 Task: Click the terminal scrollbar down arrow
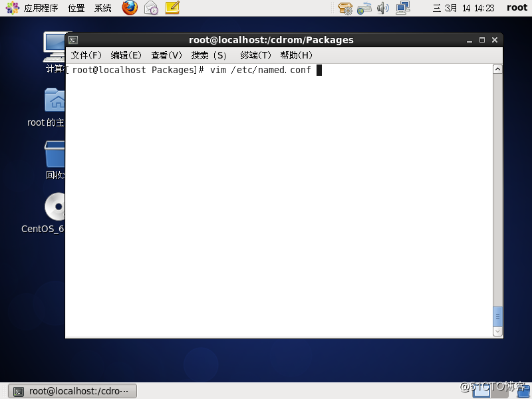[497, 331]
